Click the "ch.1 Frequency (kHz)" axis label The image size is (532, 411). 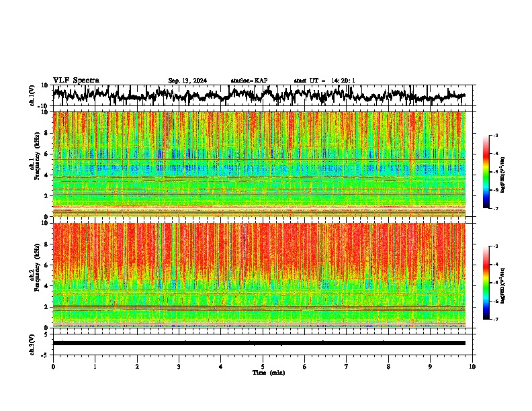[x=34, y=156]
